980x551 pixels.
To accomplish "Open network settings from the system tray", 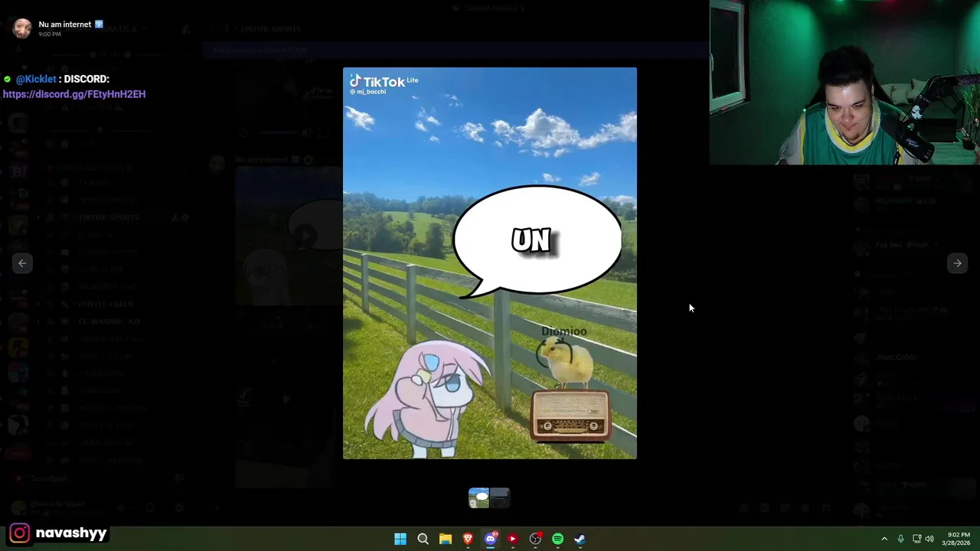I will (916, 539).
